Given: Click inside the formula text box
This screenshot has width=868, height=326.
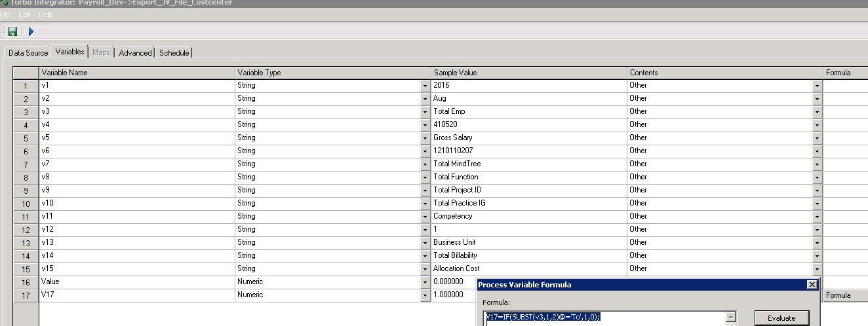Looking at the screenshot, I should pos(604,318).
